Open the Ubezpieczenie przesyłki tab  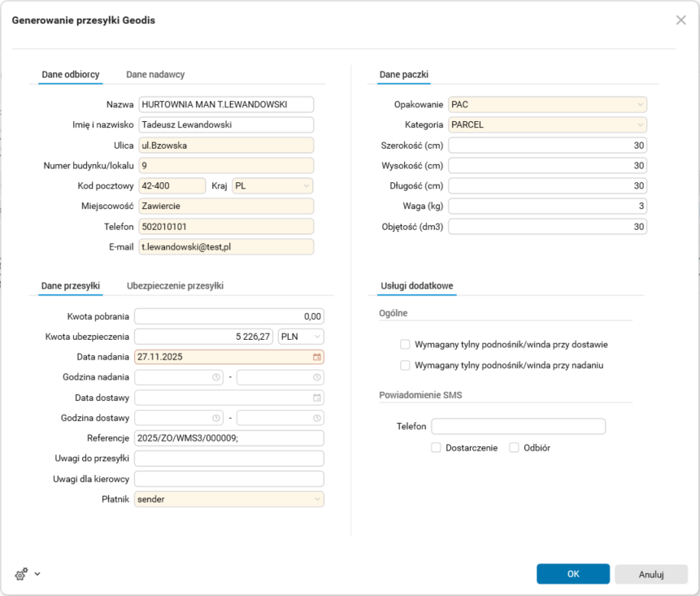(x=175, y=286)
